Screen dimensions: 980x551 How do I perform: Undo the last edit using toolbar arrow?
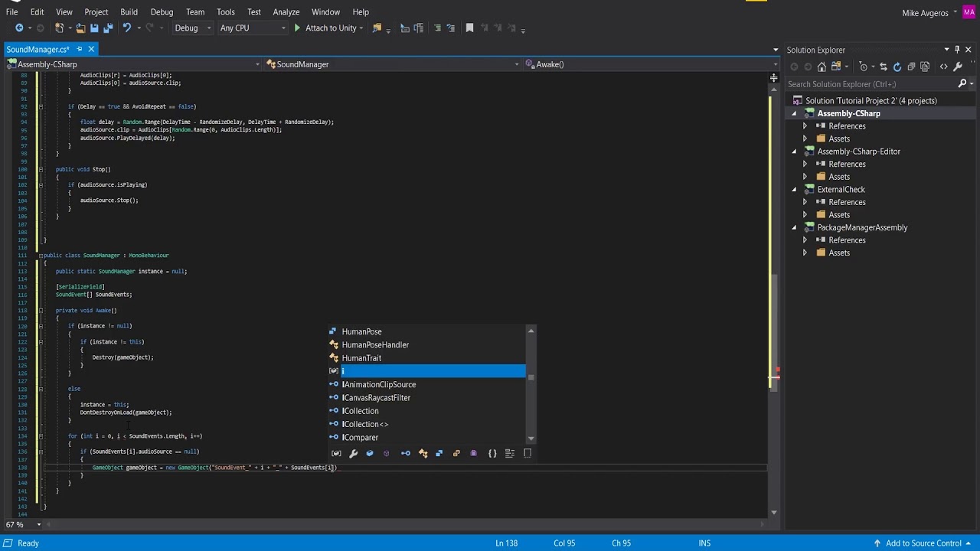[127, 28]
